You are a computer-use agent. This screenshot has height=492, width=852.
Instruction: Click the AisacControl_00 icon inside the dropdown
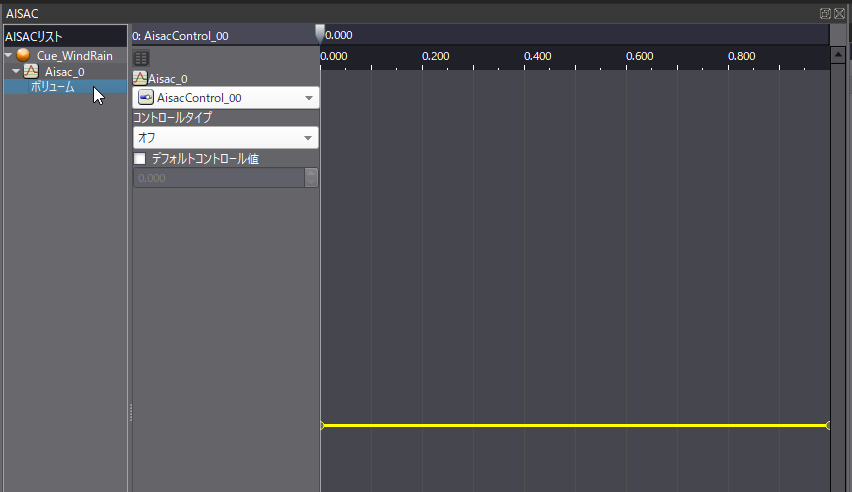(x=146, y=98)
